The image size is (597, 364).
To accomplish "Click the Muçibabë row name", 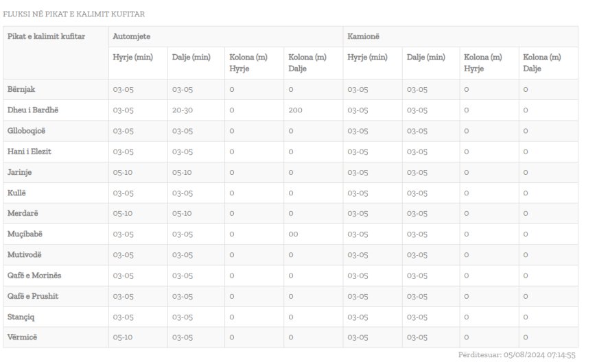I will tap(25, 234).
